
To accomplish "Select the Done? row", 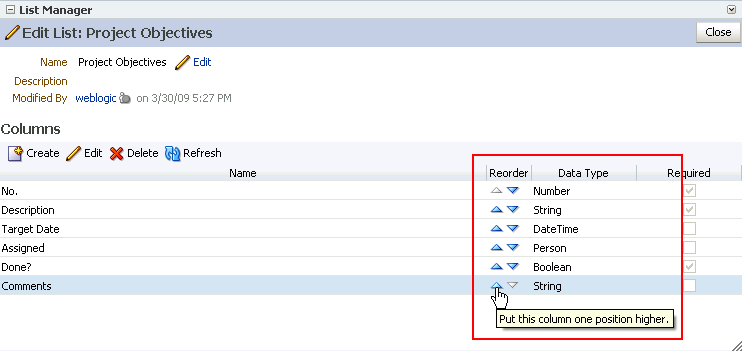I will (371, 266).
